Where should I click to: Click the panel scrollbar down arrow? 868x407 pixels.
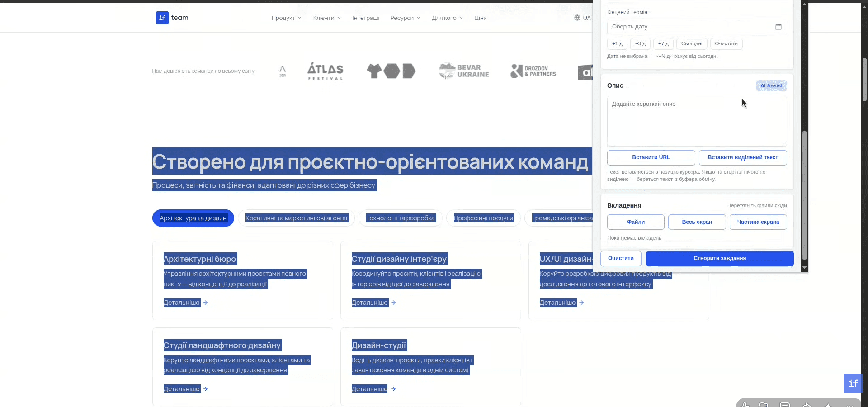point(804,268)
